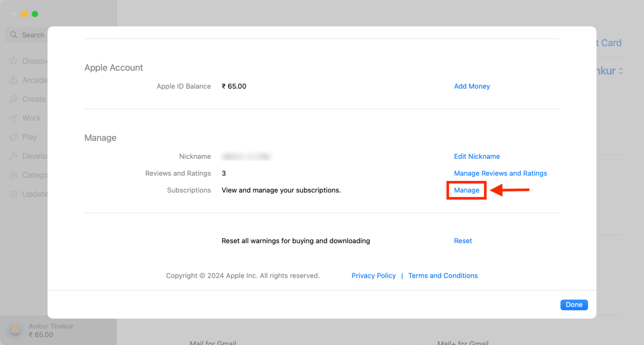The image size is (644, 345).
Task: Click the Mail for Gmail app label
Action: pos(213,342)
